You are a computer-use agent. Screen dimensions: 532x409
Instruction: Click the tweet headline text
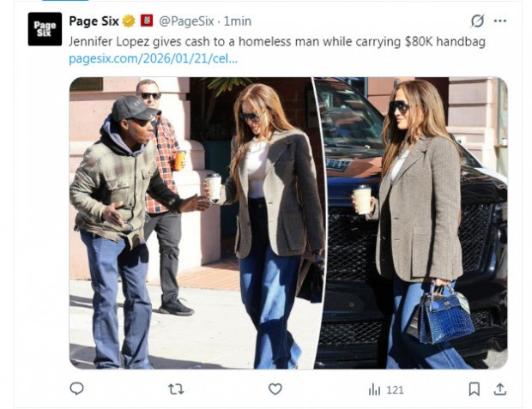coord(277,41)
